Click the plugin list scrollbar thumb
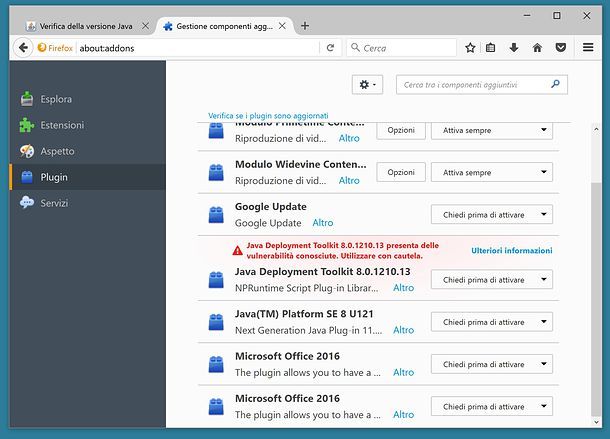 596,299
